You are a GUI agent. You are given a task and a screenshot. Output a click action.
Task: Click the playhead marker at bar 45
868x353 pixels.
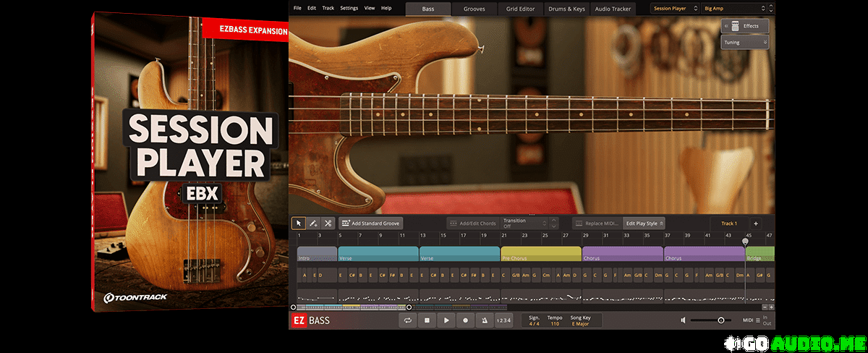[745, 241]
